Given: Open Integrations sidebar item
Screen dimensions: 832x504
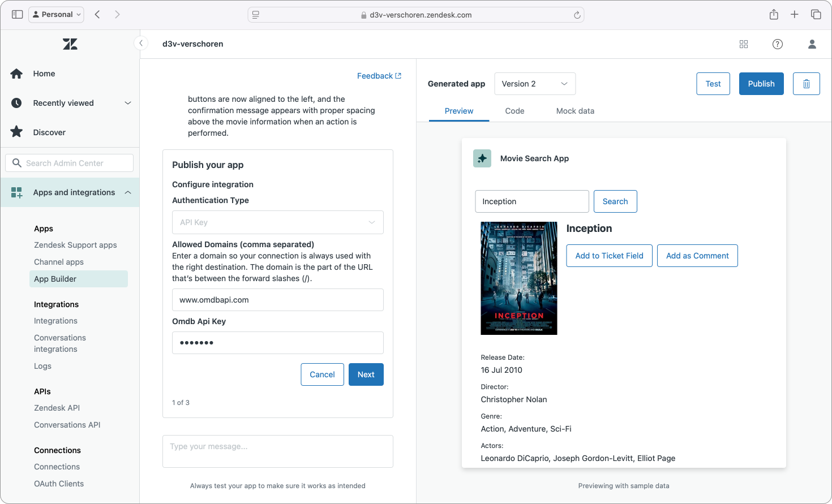Looking at the screenshot, I should pyautogui.click(x=55, y=321).
